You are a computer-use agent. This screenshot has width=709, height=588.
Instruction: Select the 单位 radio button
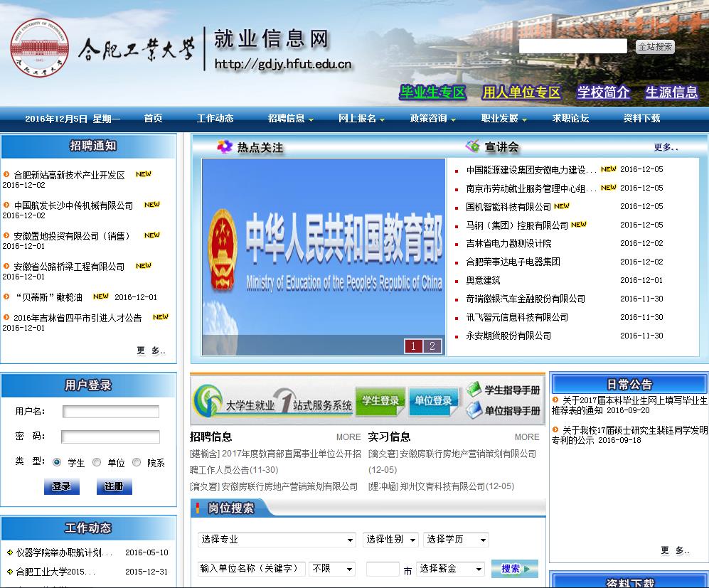(x=96, y=462)
